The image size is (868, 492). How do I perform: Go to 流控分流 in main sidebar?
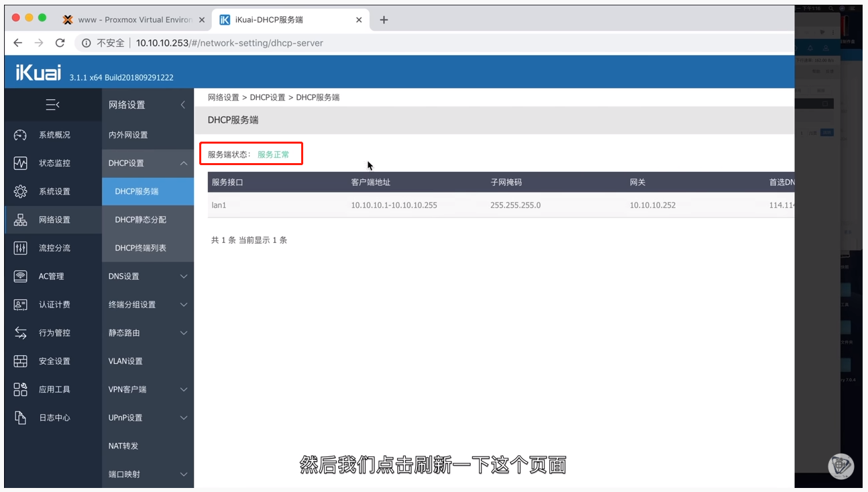pos(53,248)
